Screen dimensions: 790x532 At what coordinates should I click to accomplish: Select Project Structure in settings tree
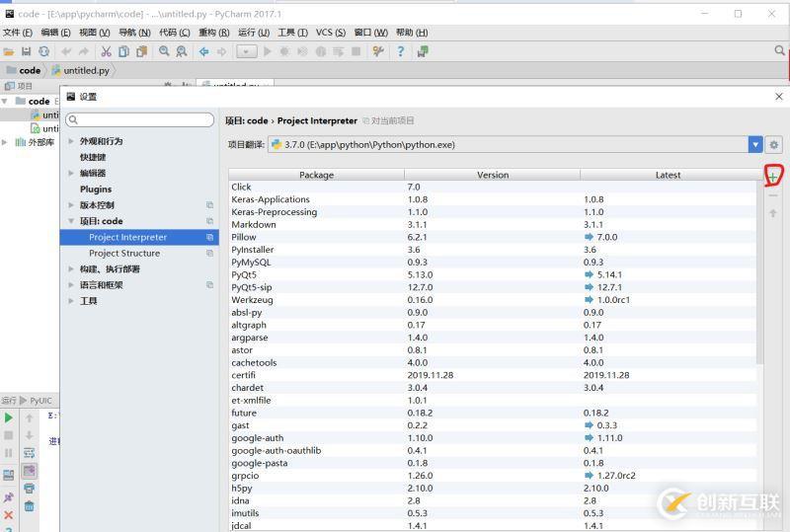coord(124,254)
